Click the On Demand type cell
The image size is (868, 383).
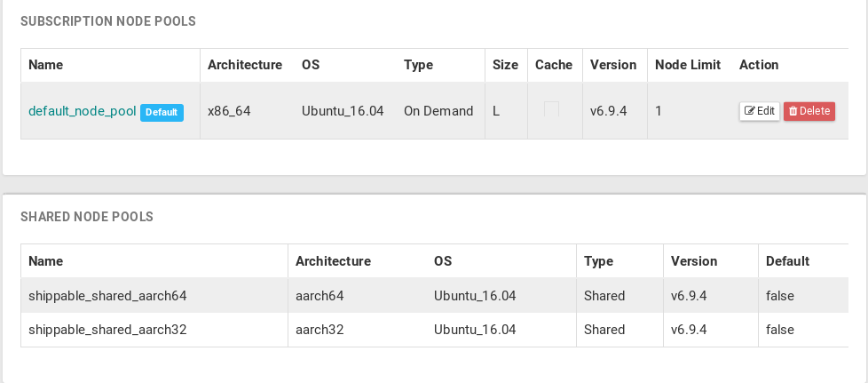[x=438, y=111]
